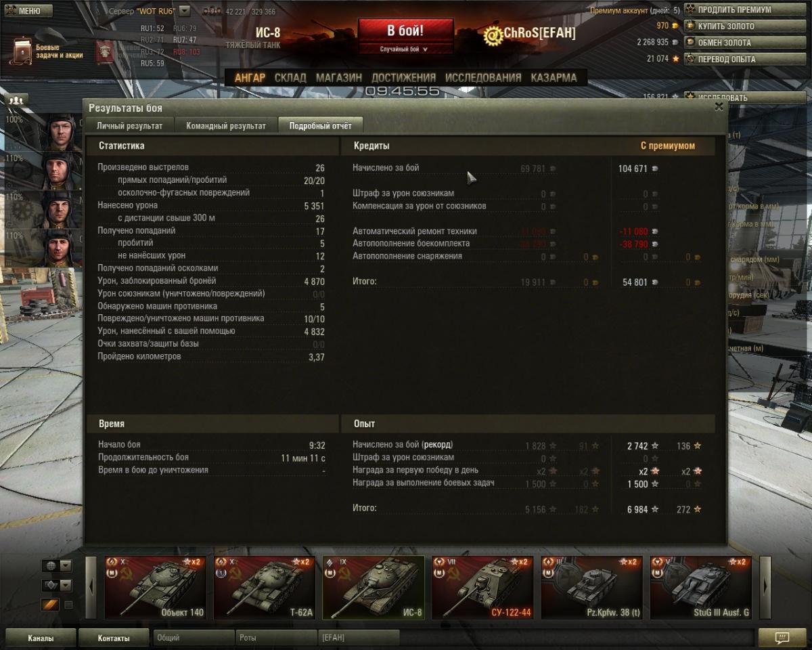Select the СУ-122-44 tank in carousel
Image resolution: width=812 pixels, height=650 pixels.
point(482,588)
